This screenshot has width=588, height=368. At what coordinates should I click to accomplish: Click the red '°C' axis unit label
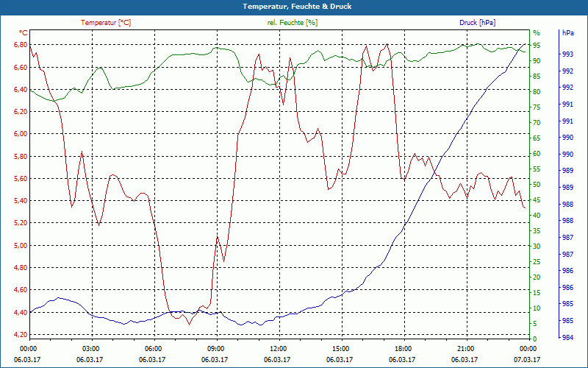click(x=23, y=33)
